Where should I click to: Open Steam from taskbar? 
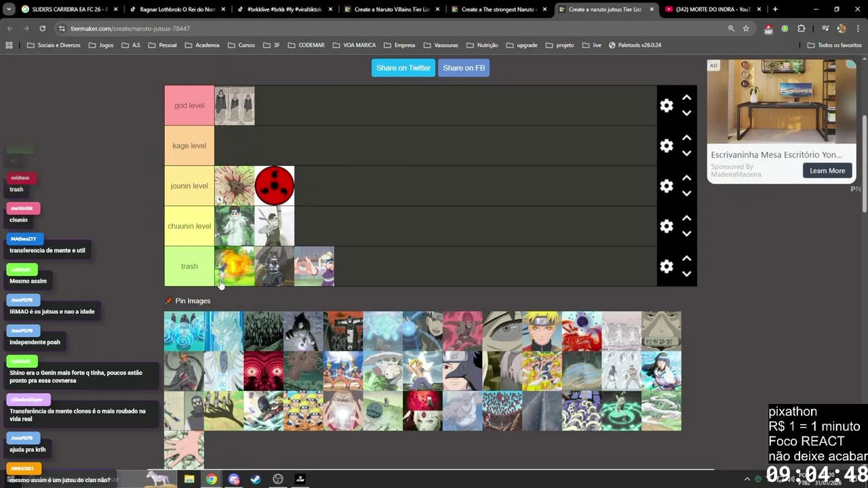click(256, 479)
